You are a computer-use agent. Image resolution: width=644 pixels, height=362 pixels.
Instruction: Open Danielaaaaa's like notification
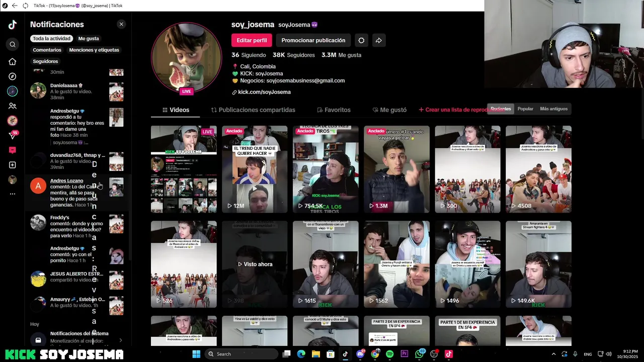(77, 92)
